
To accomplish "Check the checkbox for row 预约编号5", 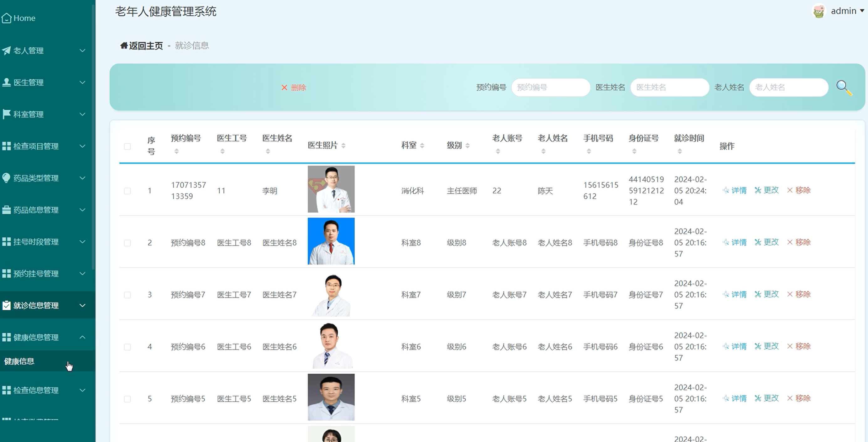I will click(127, 399).
